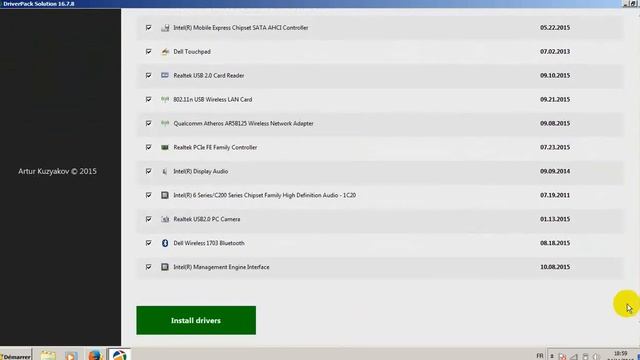Image resolution: width=640 pixels, height=360 pixels.
Task: Click the Qualcomm Atheros wireless adapter icon
Action: tap(165, 123)
